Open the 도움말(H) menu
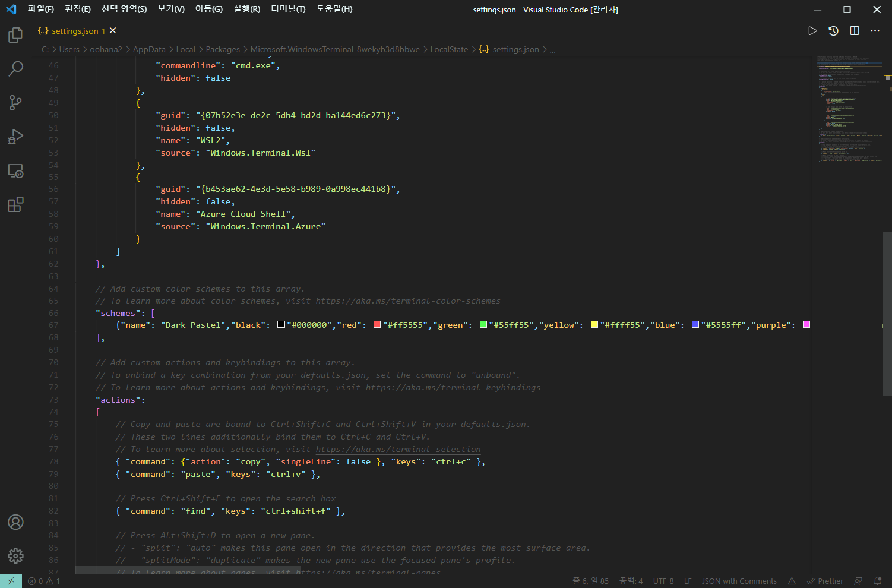 tap(334, 9)
